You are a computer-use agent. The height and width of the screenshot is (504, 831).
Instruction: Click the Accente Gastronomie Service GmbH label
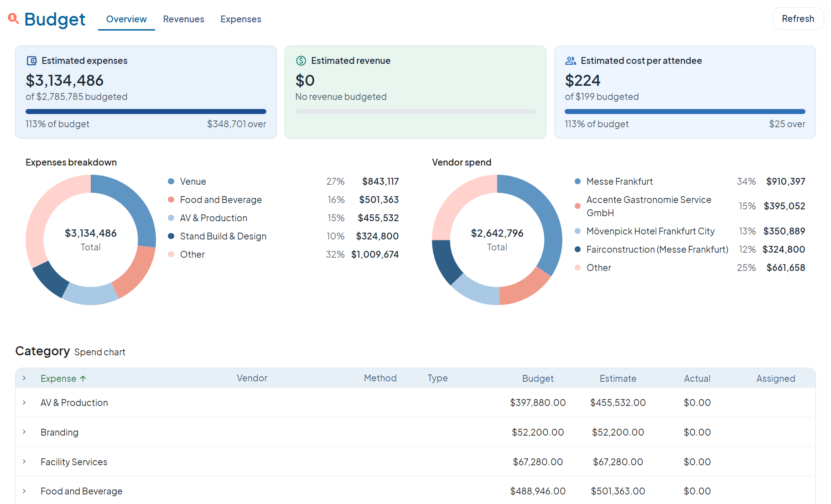[649, 206]
